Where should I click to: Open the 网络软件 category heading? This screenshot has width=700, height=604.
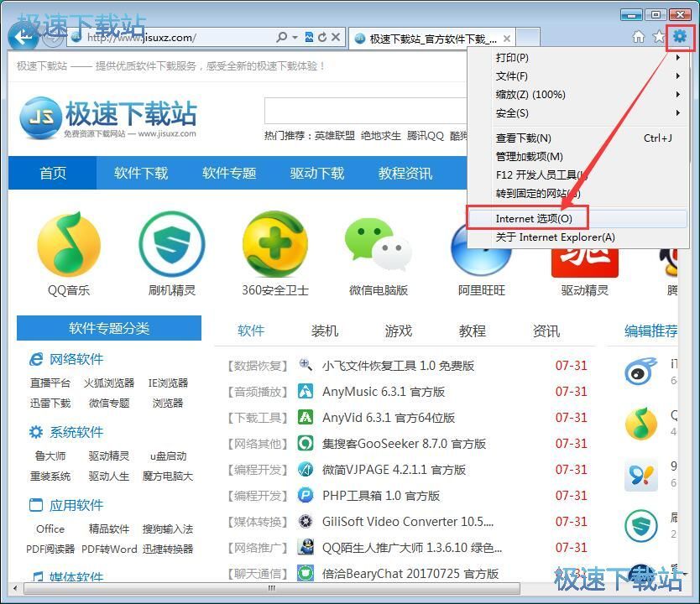pos(76,359)
